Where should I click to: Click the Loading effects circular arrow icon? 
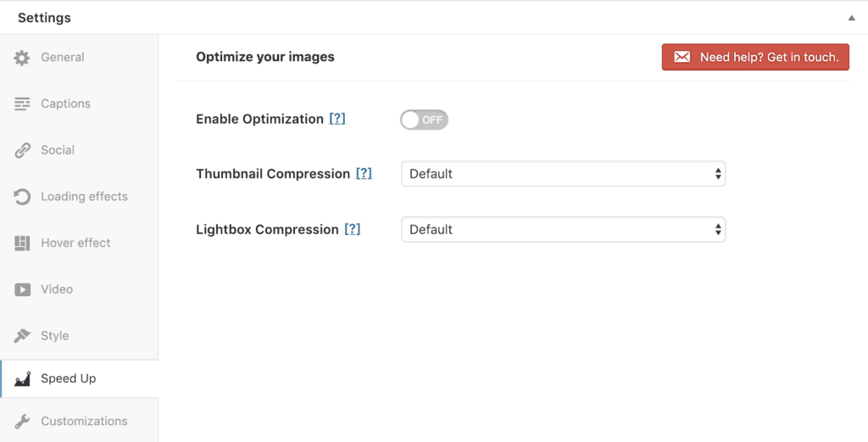pyautogui.click(x=22, y=197)
